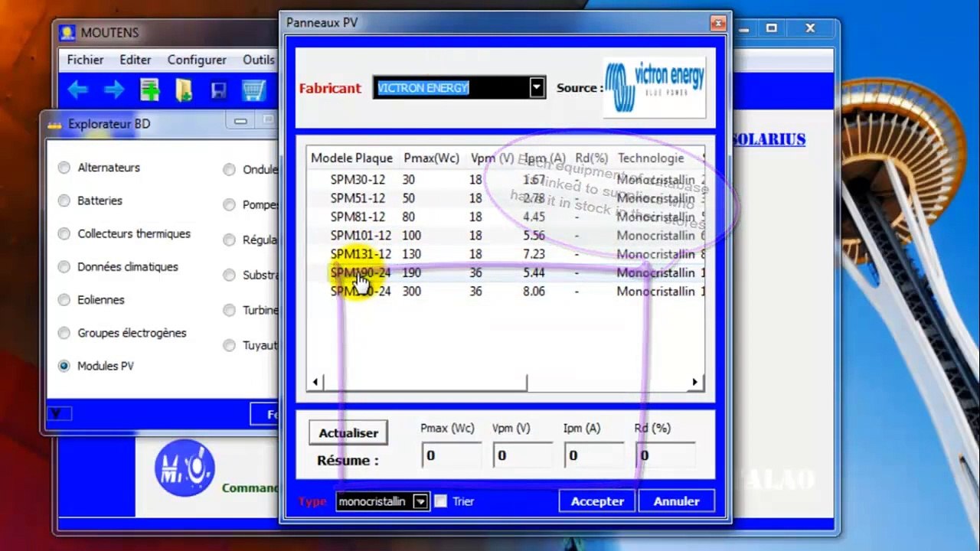Open the Editer menu
Image resolution: width=980 pixels, height=551 pixels.
coord(136,60)
